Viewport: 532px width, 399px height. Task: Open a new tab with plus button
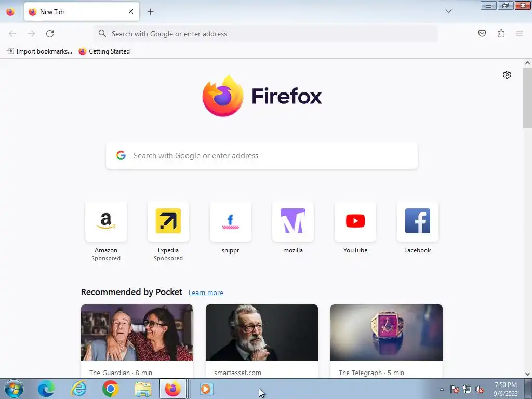point(150,12)
